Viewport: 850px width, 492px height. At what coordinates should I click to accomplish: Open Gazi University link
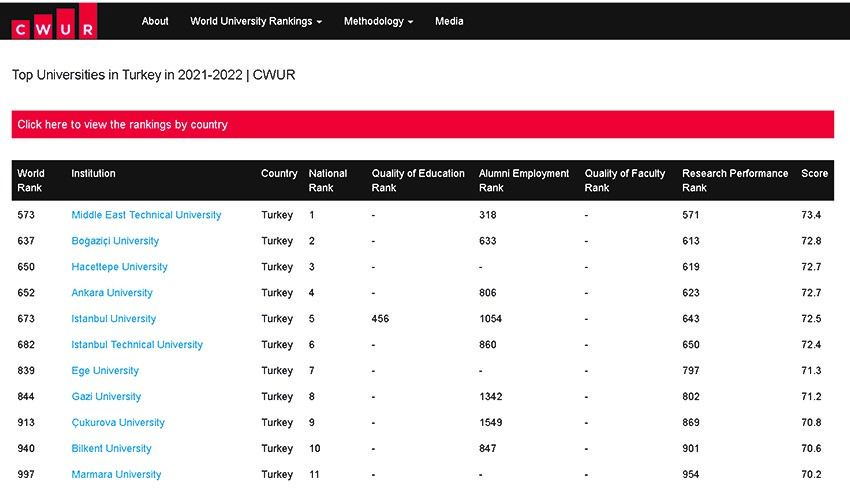[106, 397]
